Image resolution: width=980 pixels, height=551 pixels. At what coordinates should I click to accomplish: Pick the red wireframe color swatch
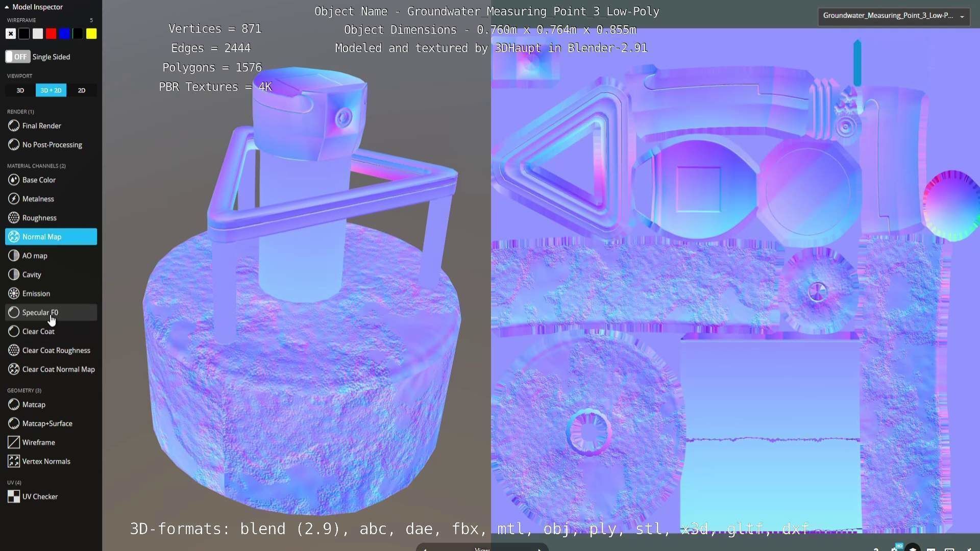click(x=51, y=34)
